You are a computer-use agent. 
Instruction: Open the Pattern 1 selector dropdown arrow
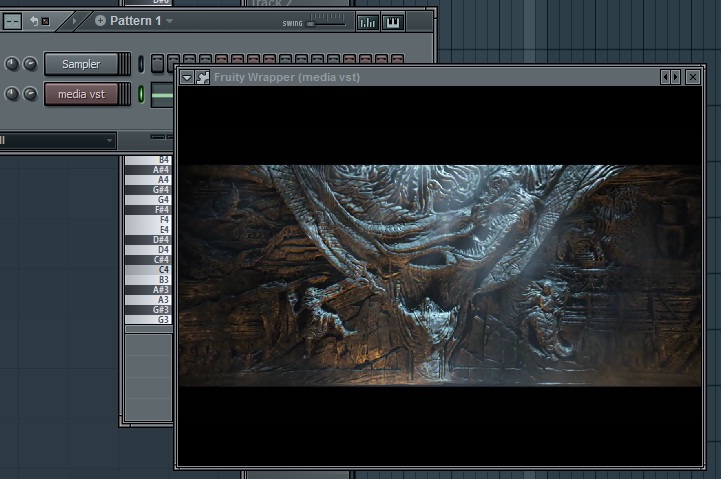[170, 21]
